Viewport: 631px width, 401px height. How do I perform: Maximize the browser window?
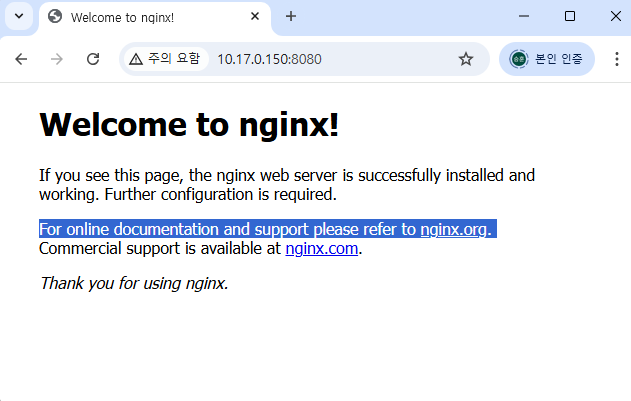570,16
